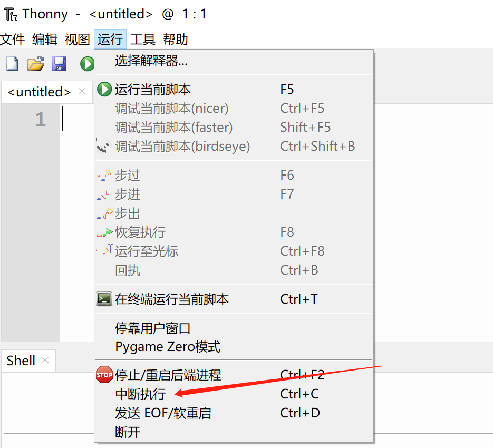This screenshot has width=493, height=448.
Task: Select 调试当前脚本(faster) entry
Action: [234, 128]
